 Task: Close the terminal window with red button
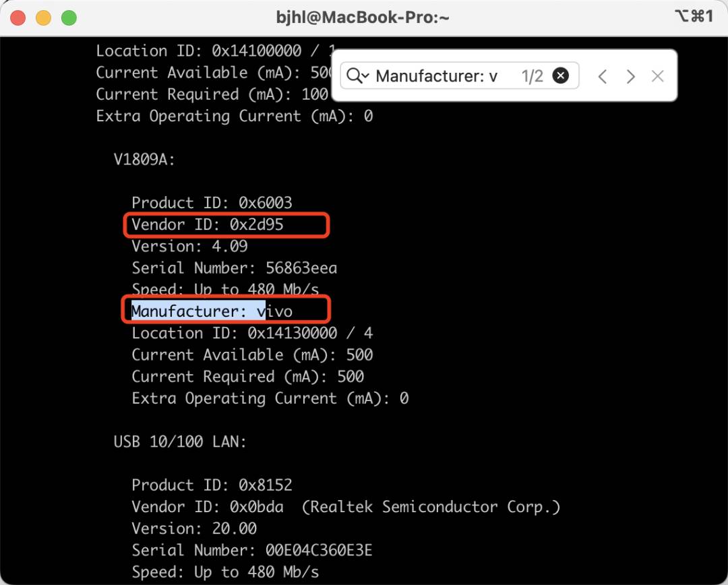[x=18, y=18]
